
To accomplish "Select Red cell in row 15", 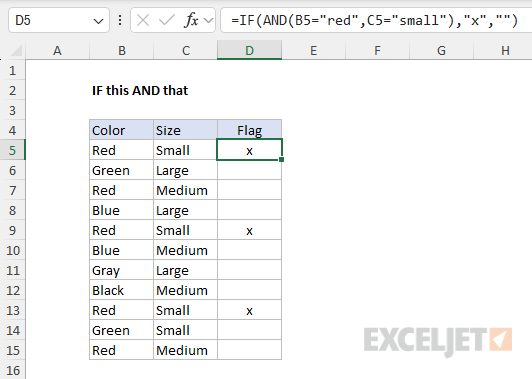I will tap(121, 350).
